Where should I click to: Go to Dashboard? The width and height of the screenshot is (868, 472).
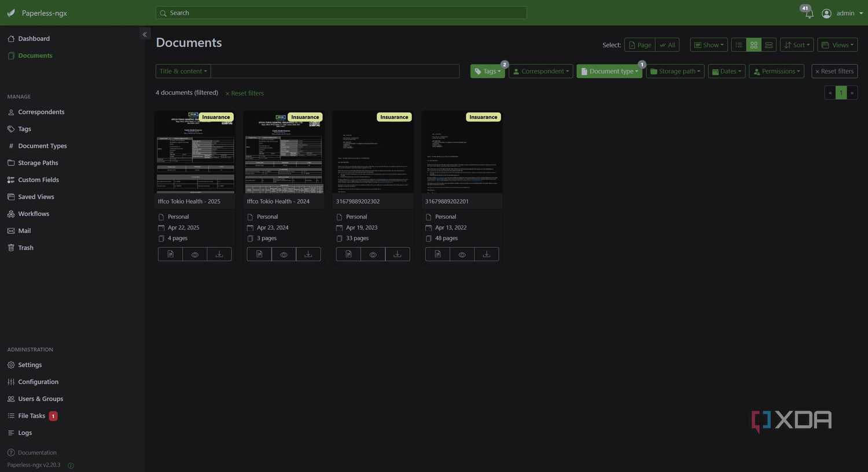click(34, 39)
